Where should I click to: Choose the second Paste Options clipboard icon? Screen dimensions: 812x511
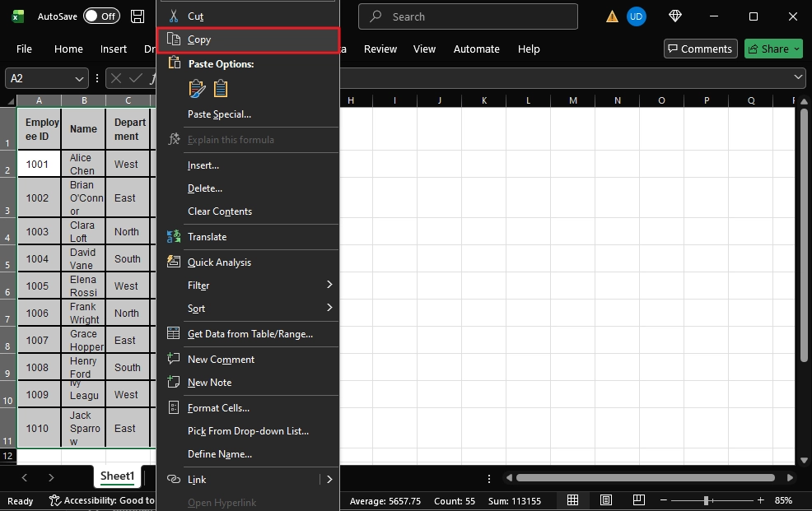coord(221,89)
